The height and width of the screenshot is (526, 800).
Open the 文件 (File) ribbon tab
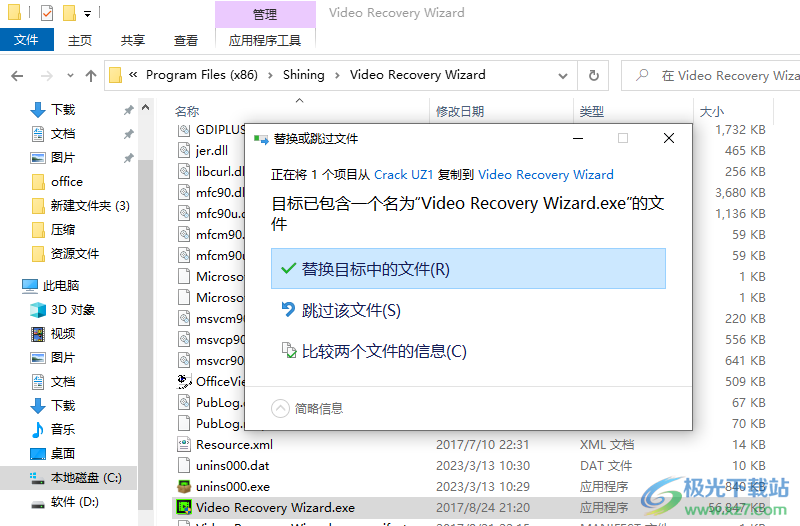(27, 40)
